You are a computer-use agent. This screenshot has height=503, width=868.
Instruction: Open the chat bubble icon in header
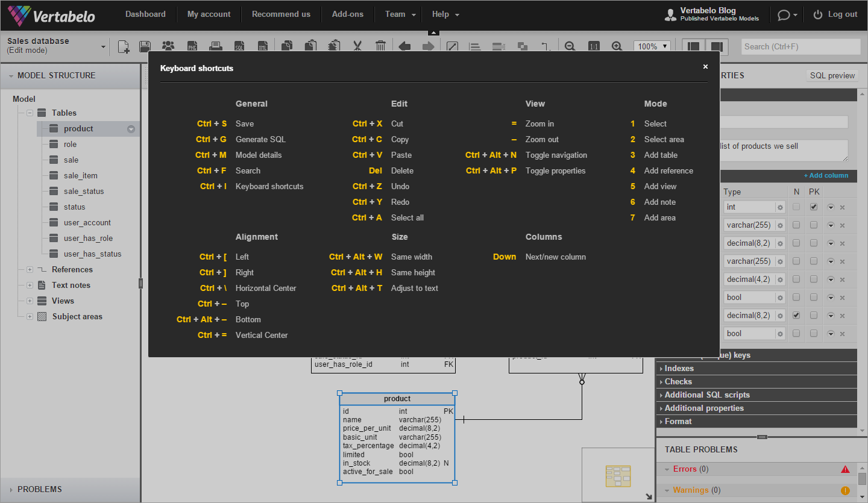[784, 15]
